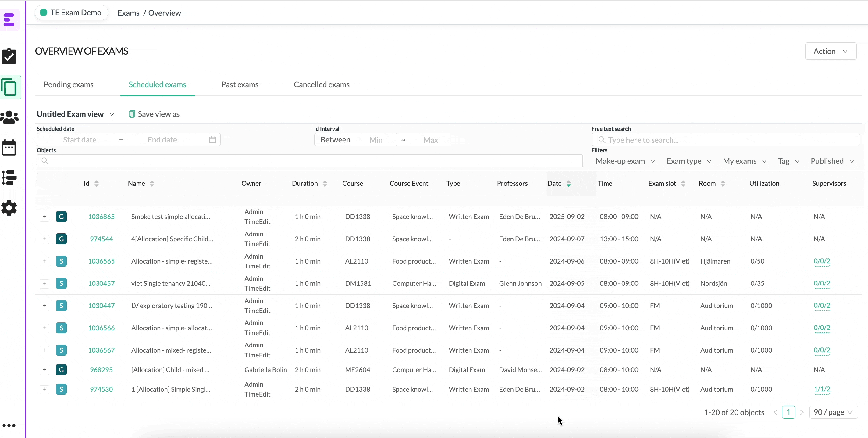868x438 pixels.
Task: Switch to Pending exams tab
Action: pyautogui.click(x=68, y=84)
